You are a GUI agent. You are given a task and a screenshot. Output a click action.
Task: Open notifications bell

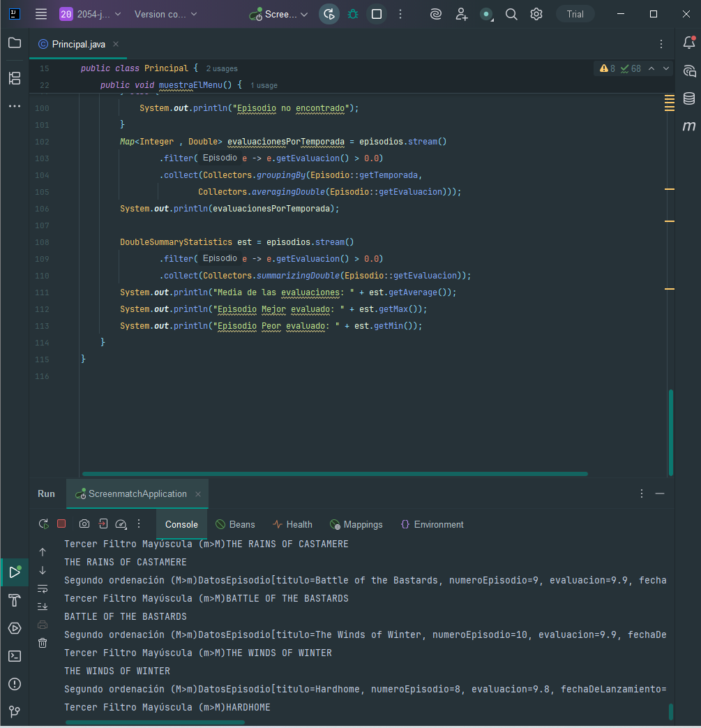click(689, 43)
